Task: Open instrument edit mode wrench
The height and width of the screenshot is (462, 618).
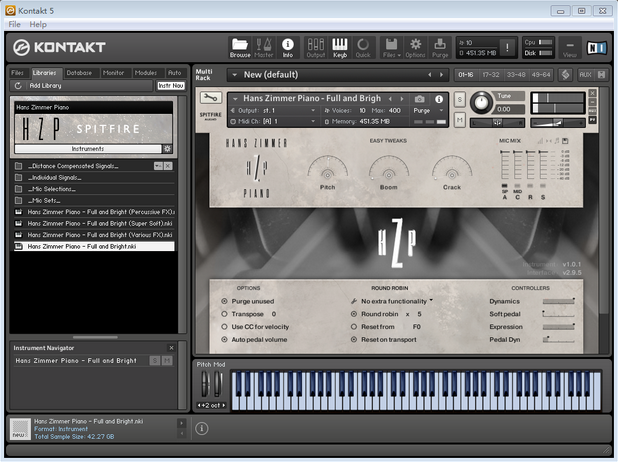Action: click(211, 98)
